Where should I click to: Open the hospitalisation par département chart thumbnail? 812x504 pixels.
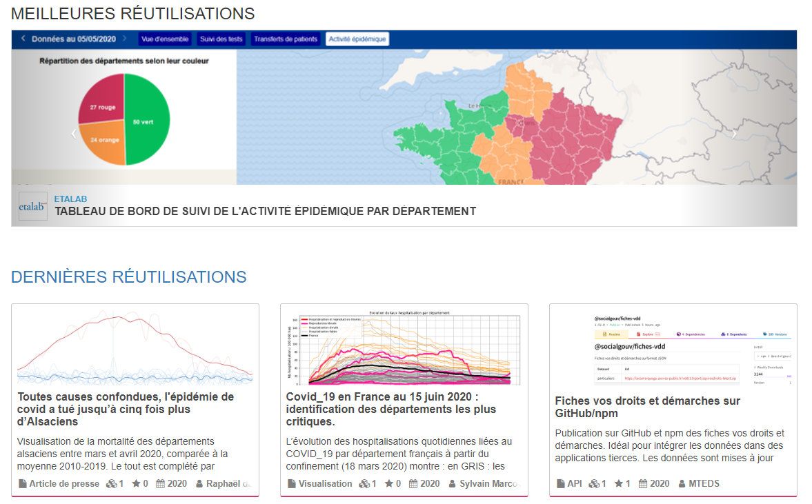[404, 347]
